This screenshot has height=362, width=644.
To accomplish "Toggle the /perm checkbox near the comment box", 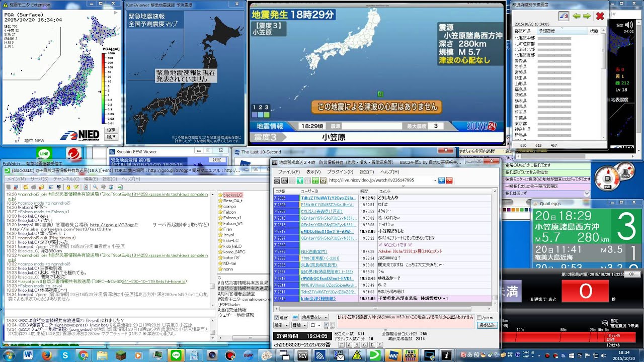I will pyautogui.click(x=479, y=318).
